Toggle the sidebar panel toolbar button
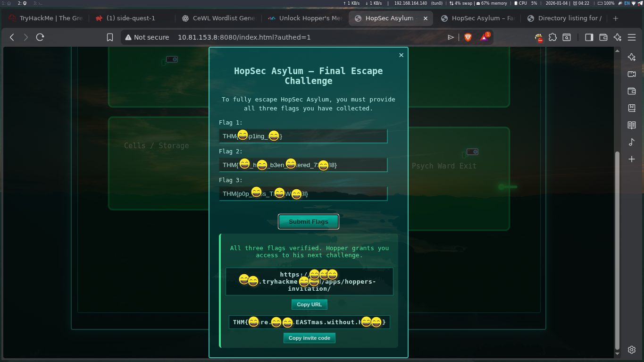 589,37
